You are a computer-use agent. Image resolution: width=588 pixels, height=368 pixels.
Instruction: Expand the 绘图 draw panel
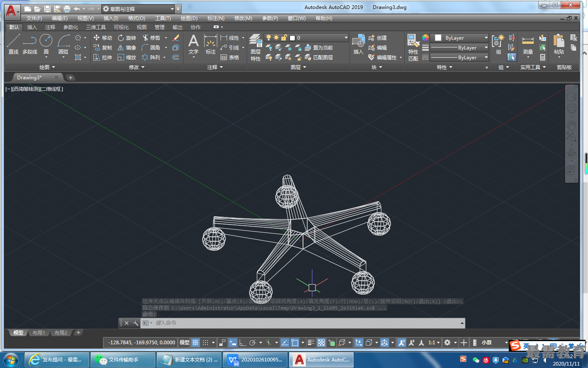tap(47, 67)
